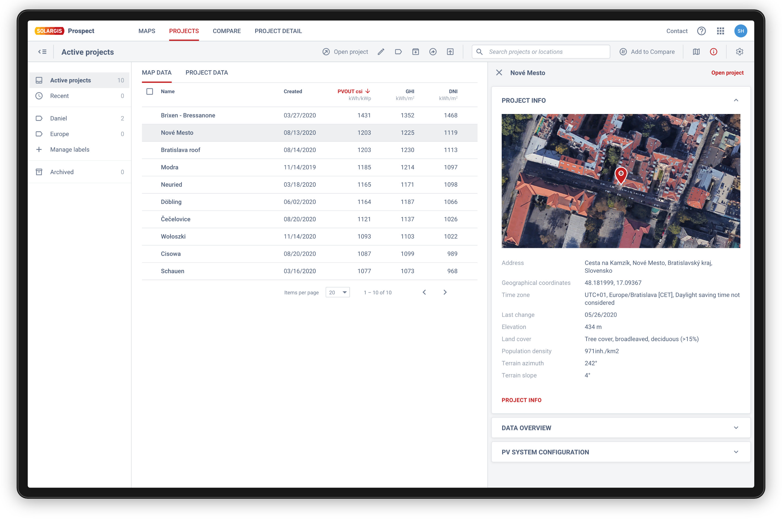Open the settings gear icon
Viewport: 782px width, 532px height.
point(740,52)
